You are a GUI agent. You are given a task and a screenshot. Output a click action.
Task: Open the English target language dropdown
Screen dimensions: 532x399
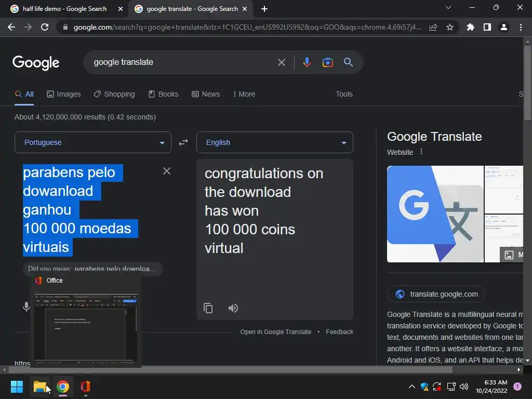tap(275, 142)
